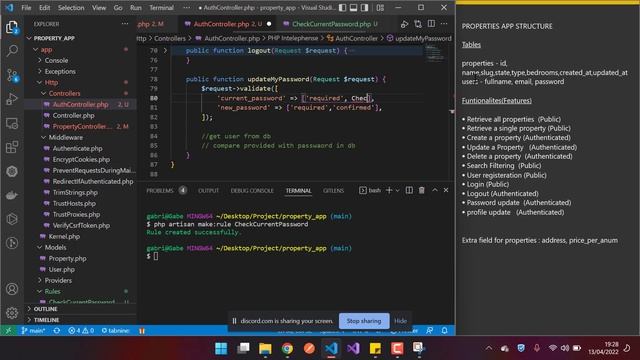Click the Explorer more actions ellipsis

[125, 24]
